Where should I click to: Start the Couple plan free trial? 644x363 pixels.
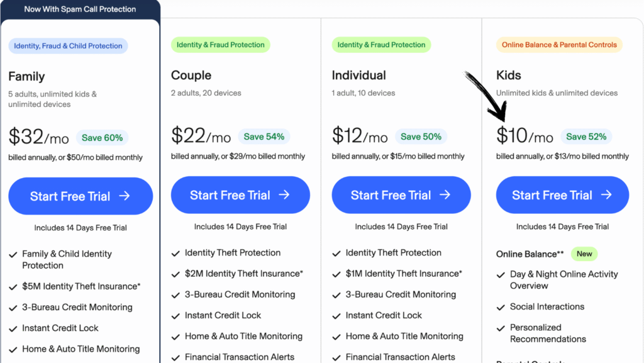(x=240, y=195)
